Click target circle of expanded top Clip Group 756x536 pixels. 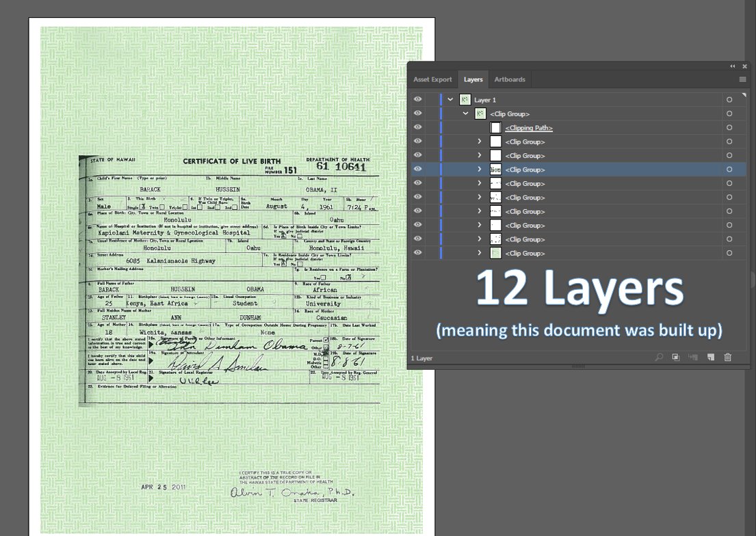click(x=729, y=113)
